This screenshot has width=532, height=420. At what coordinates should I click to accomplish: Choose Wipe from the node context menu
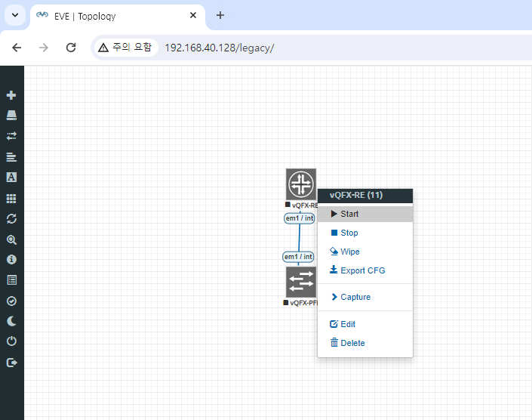pyautogui.click(x=365, y=252)
